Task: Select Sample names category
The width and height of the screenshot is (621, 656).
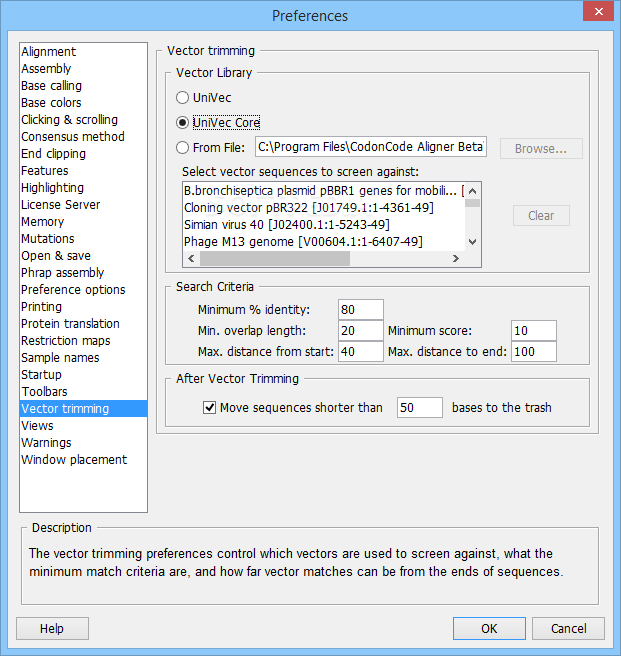Action: tap(83, 358)
